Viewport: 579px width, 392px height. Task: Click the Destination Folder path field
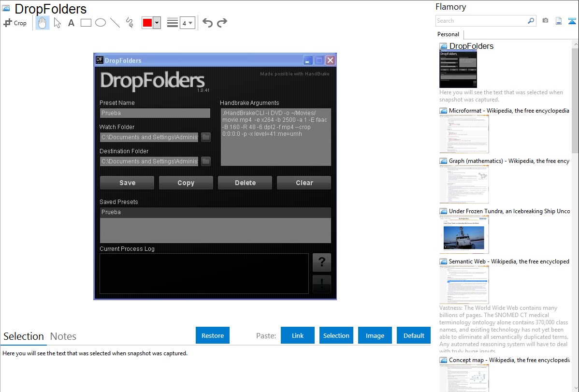coord(149,161)
